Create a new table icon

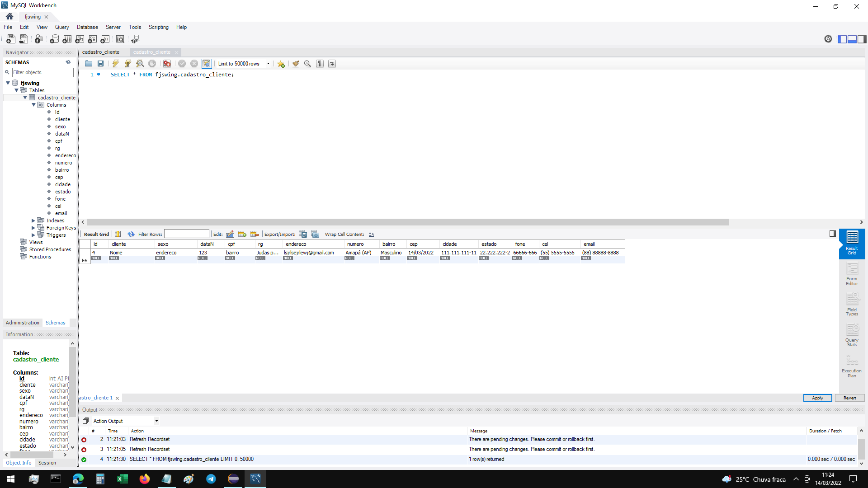point(67,39)
